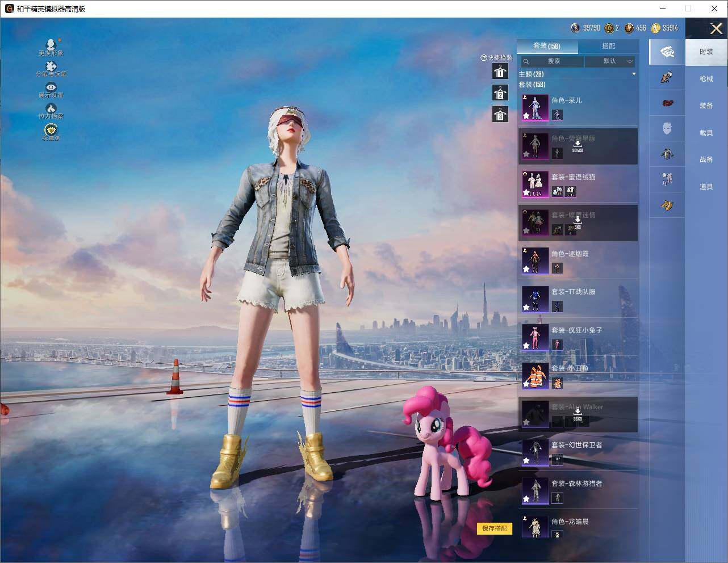Close the wardrobe with the X
The width and height of the screenshot is (728, 563).
(716, 28)
